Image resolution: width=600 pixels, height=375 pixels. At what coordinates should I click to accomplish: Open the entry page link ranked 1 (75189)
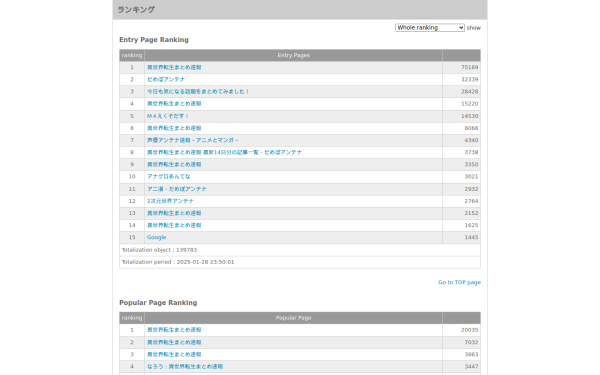pos(174,67)
